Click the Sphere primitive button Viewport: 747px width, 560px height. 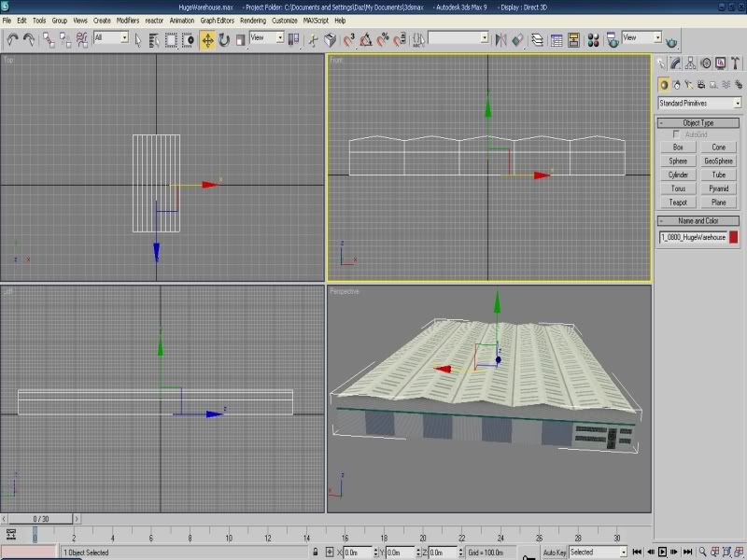[x=678, y=161]
